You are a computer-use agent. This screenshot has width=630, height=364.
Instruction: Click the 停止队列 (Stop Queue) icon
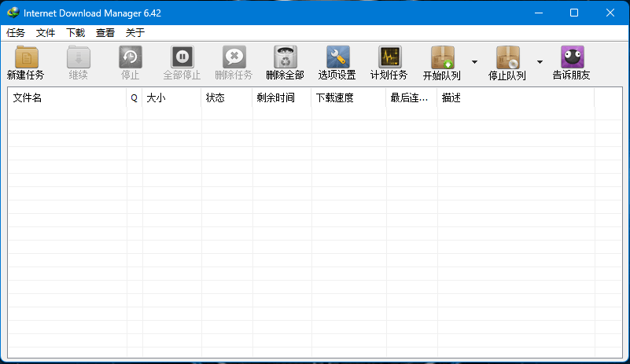coord(507,58)
